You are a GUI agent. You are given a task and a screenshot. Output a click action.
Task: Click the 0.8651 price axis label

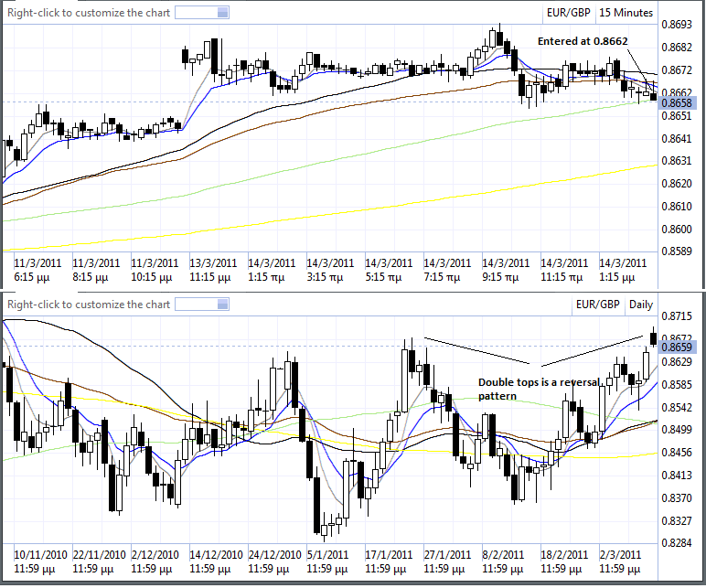pos(677,116)
